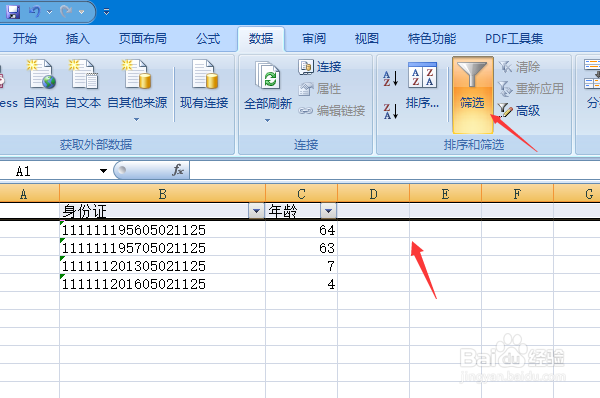Open the 公式 tab
Image resolution: width=600 pixels, height=398 pixels.
[208, 39]
